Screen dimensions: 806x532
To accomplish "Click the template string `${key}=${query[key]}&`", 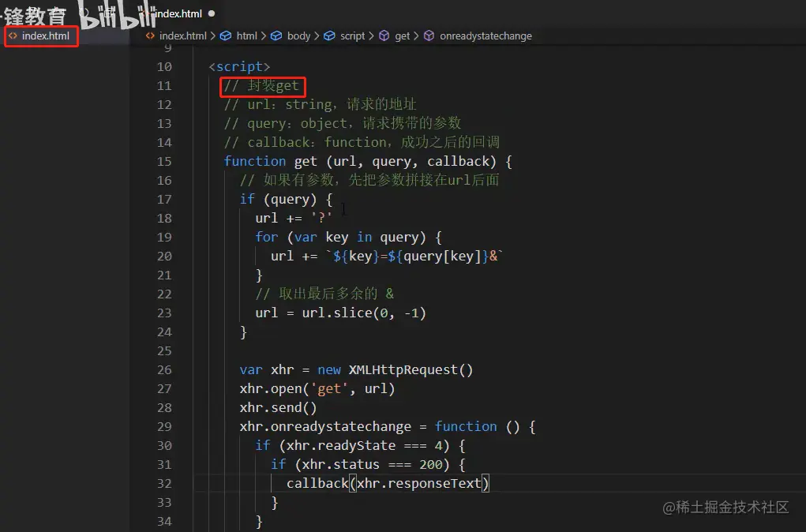I will (414, 256).
